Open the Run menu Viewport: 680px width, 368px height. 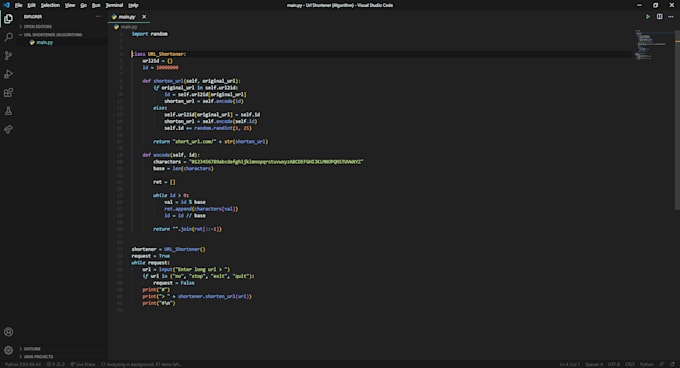[96, 5]
